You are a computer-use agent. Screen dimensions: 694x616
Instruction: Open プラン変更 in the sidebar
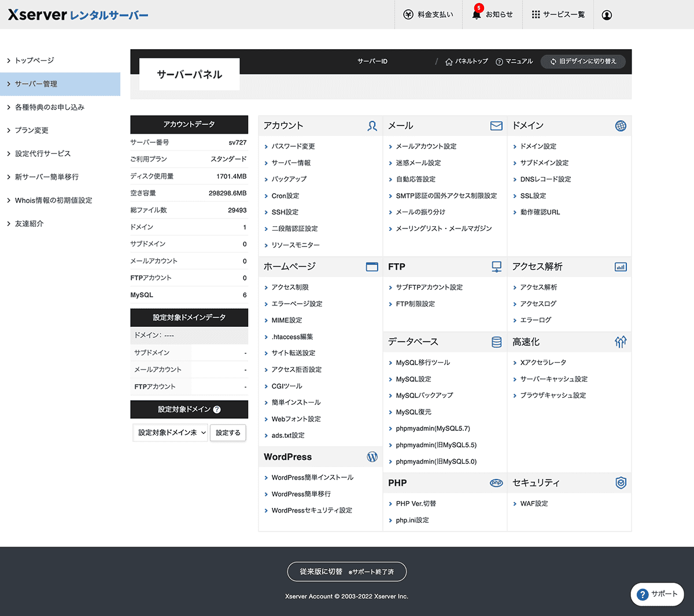(31, 130)
